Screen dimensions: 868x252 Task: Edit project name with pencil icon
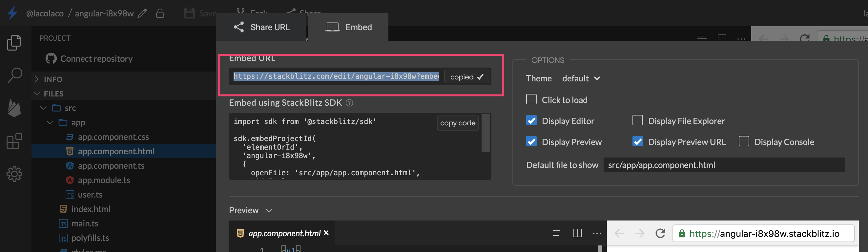pyautogui.click(x=142, y=13)
